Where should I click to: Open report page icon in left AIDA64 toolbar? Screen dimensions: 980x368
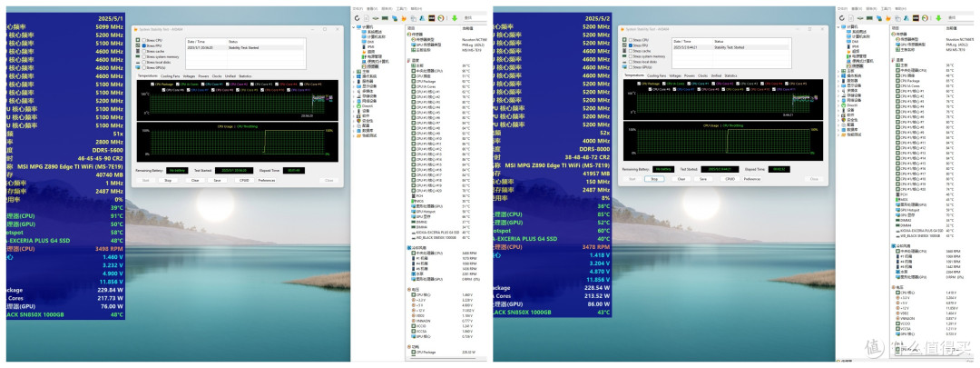(367, 18)
